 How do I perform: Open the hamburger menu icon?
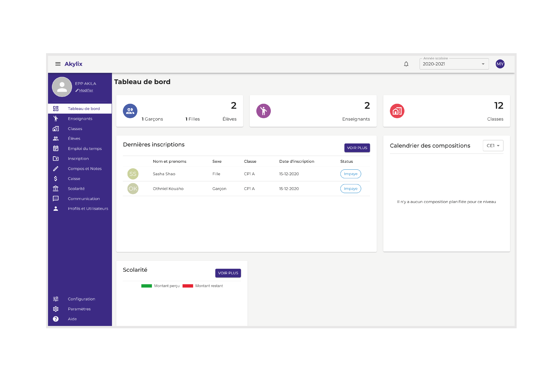coord(58,64)
